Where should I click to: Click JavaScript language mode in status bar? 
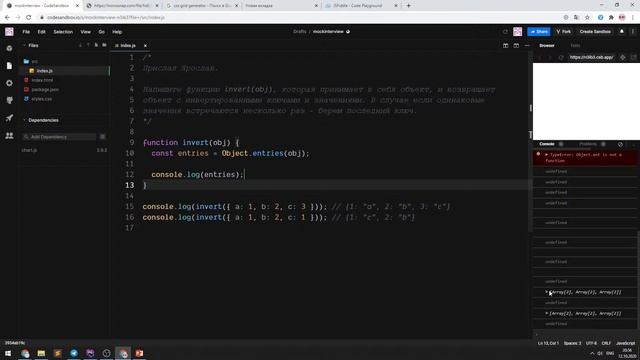[x=625, y=343]
